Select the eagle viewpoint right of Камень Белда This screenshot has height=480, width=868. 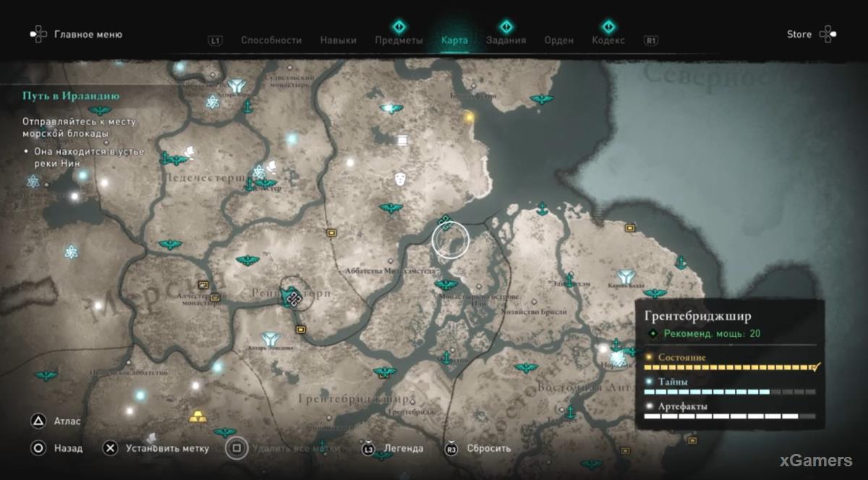click(x=655, y=293)
